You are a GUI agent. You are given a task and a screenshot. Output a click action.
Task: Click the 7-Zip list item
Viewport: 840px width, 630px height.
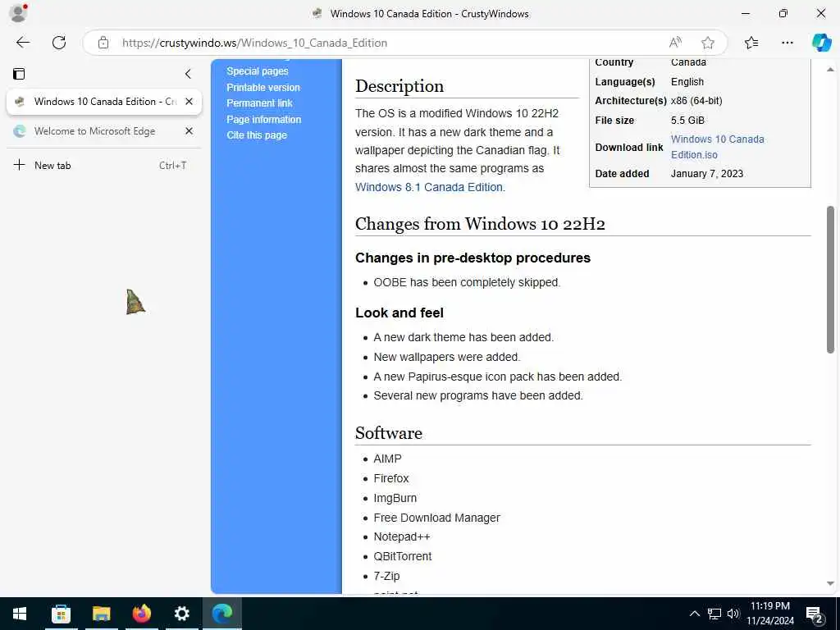[386, 577]
